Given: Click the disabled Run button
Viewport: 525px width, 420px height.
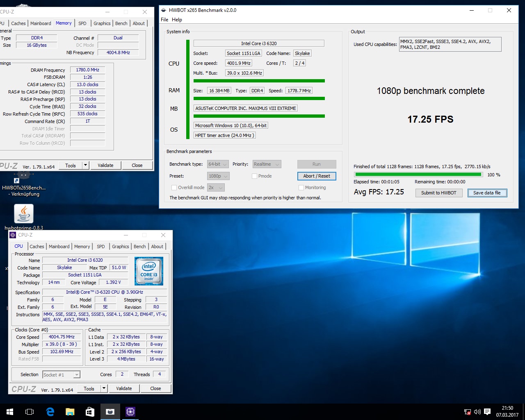Looking at the screenshot, I should [x=317, y=164].
